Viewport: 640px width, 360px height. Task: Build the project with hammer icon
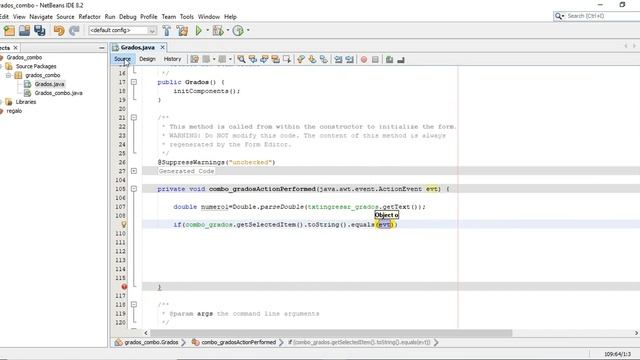pyautogui.click(x=167, y=31)
